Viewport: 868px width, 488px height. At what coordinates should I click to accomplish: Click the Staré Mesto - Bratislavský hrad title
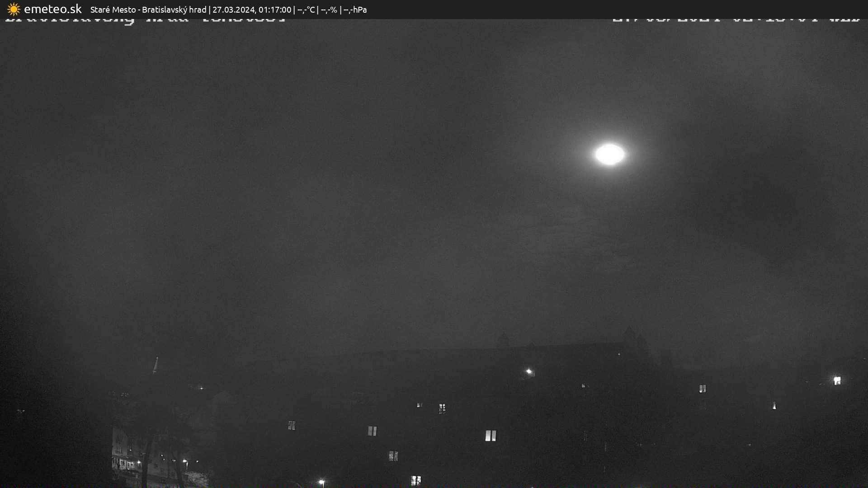pyautogui.click(x=148, y=9)
